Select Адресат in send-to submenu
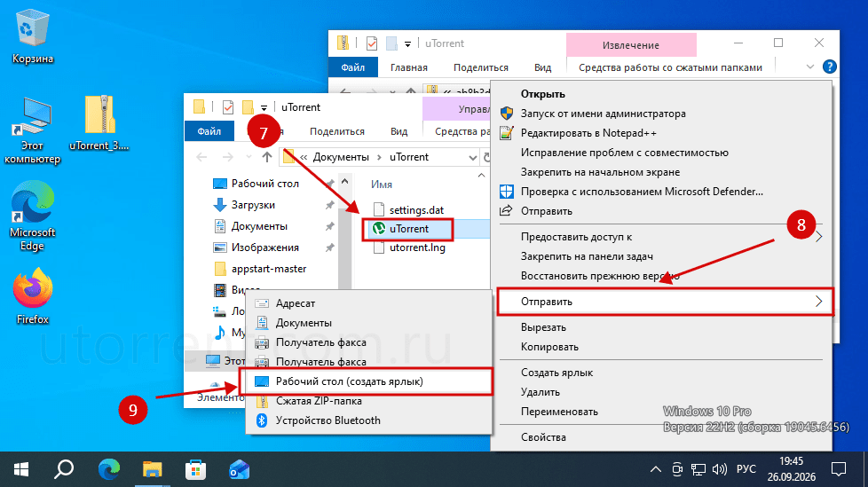This screenshot has width=868, height=487. [368, 303]
